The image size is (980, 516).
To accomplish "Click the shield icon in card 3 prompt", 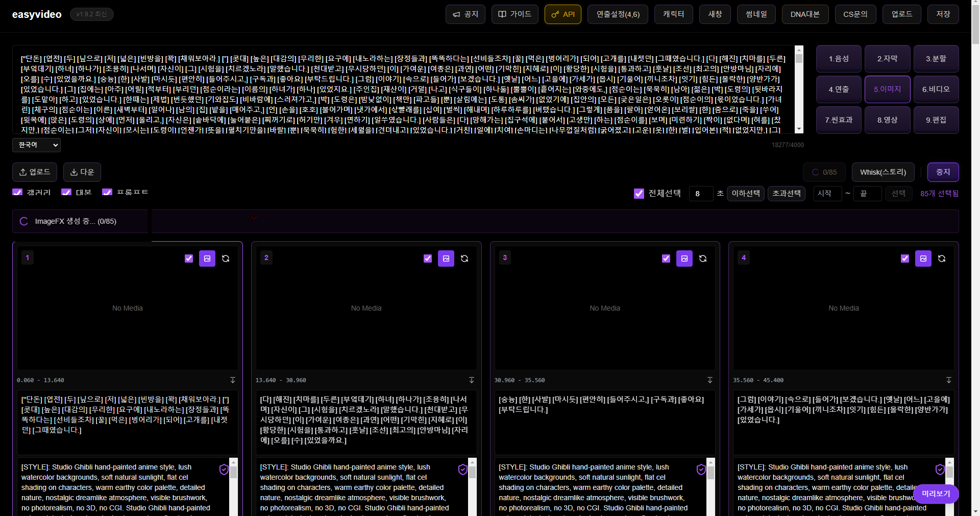I will point(701,470).
